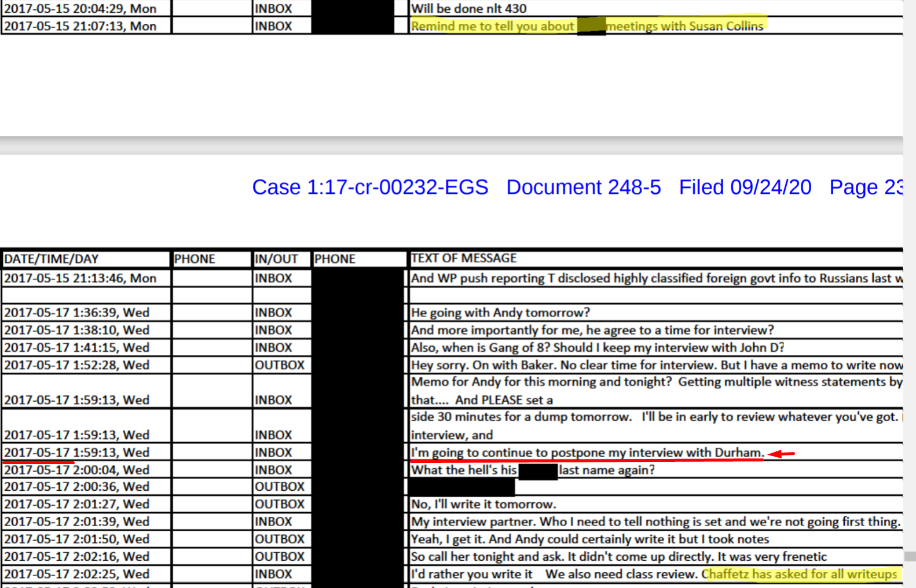This screenshot has width=916, height=588.
Task: Click the case header 'Case 1:17-cr-00232-EGS'
Action: (370, 188)
